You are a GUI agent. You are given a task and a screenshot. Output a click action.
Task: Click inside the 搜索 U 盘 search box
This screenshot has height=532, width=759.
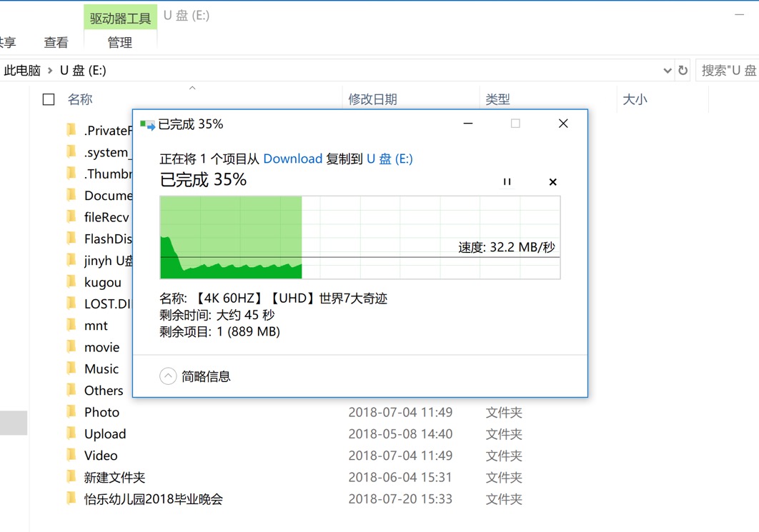tap(729, 70)
